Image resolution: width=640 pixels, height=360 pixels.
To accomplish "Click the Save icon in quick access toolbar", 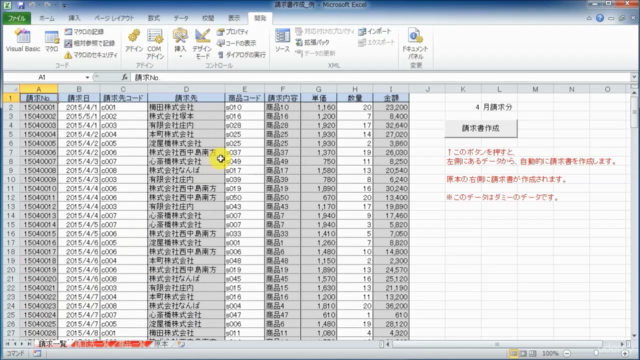I will [x=20, y=5].
